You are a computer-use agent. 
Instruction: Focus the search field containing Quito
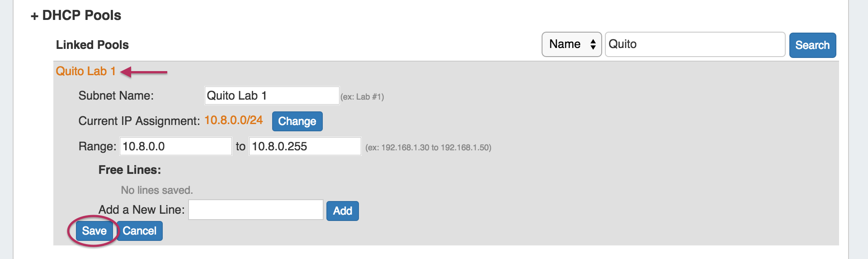tap(694, 44)
